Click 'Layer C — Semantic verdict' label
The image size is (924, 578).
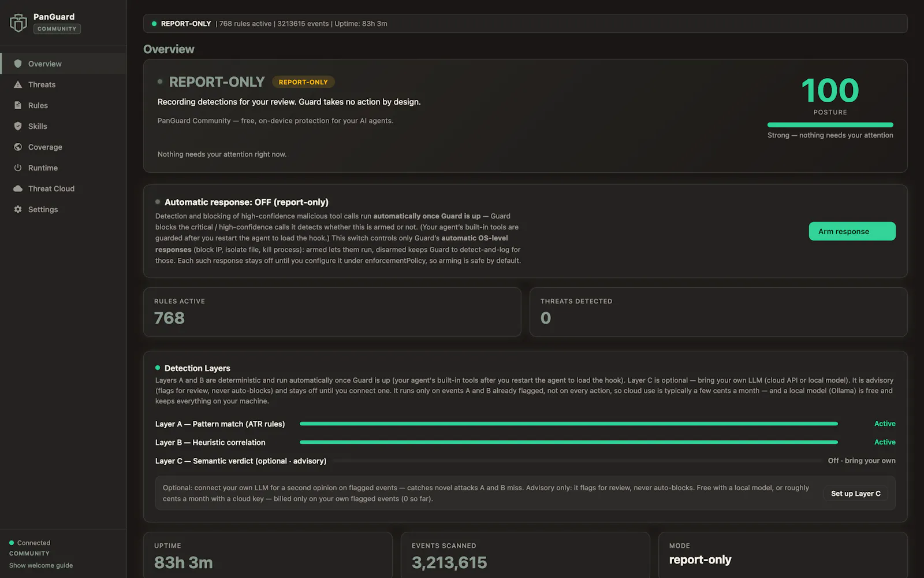point(241,461)
